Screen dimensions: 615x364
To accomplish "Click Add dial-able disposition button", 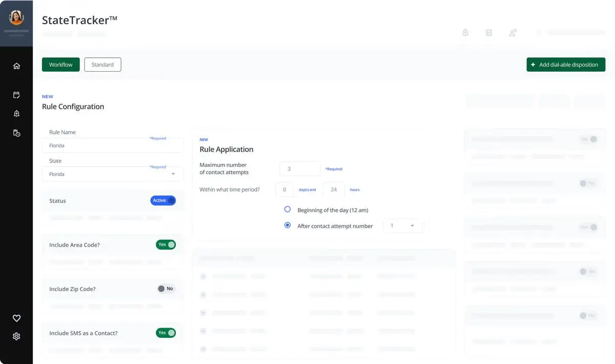I will 565,65.
